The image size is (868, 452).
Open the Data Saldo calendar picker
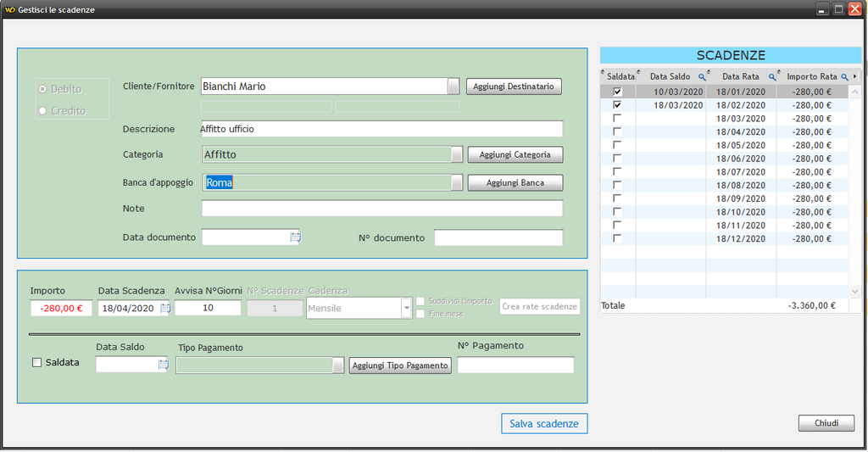tap(163, 365)
